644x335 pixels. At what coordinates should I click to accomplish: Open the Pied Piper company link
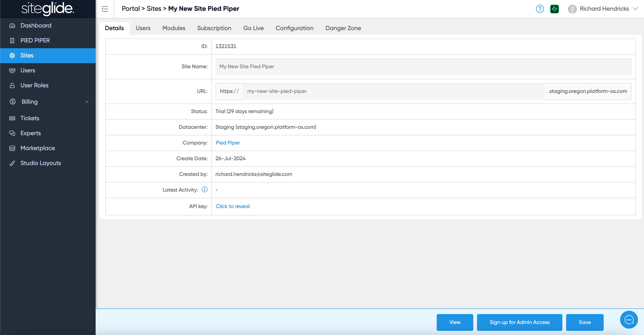click(227, 143)
